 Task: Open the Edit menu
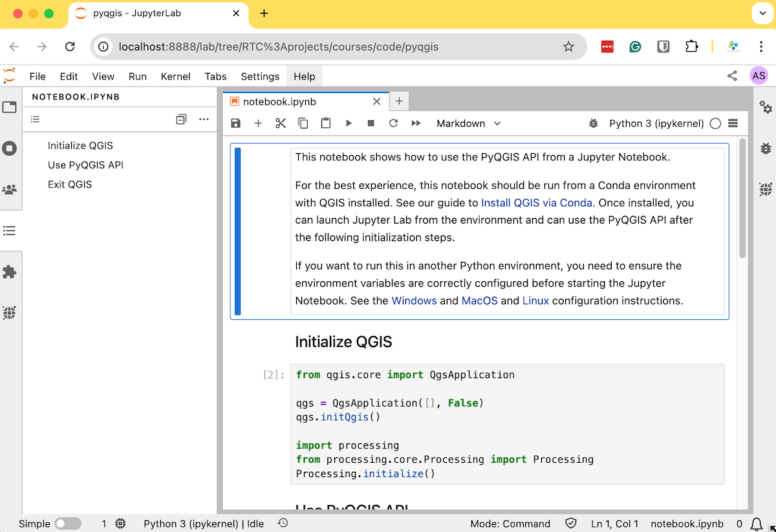pyautogui.click(x=69, y=76)
